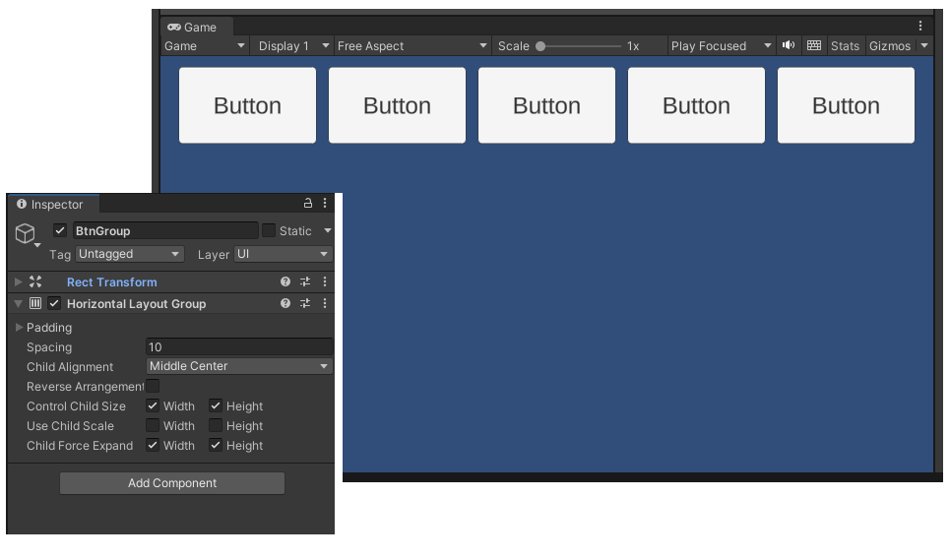Viewport: 950px width, 560px height.
Task: Open Horizontal Layout Group help reference
Action: (x=285, y=303)
